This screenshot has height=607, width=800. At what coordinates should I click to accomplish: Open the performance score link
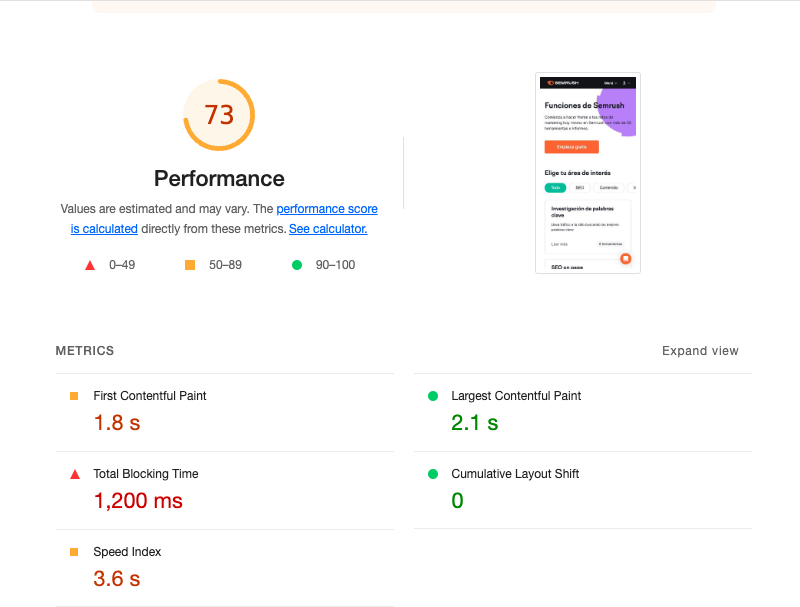(x=327, y=209)
